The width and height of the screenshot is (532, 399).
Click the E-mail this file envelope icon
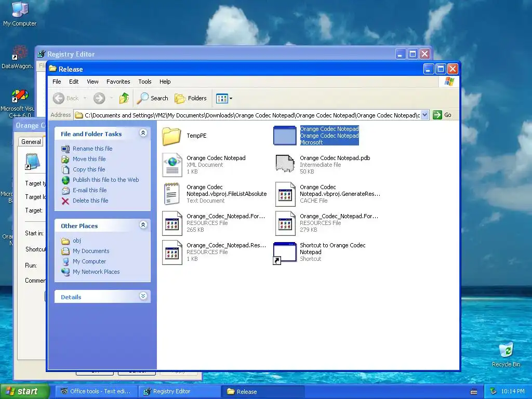65,191
